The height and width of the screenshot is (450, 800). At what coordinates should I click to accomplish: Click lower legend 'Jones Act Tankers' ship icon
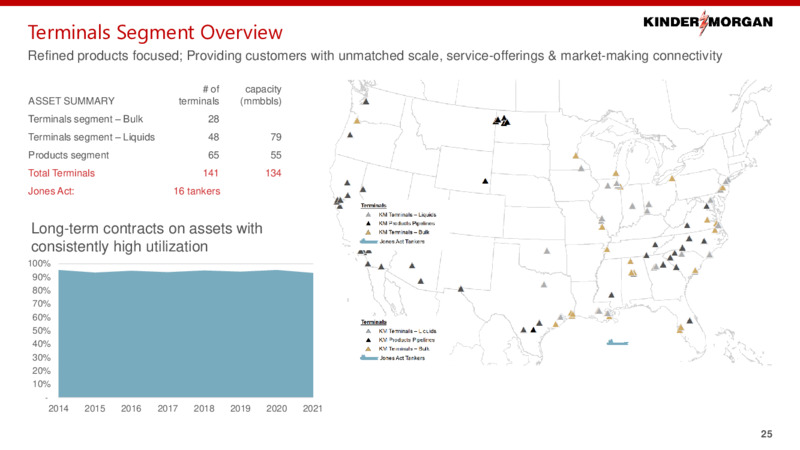[369, 358]
